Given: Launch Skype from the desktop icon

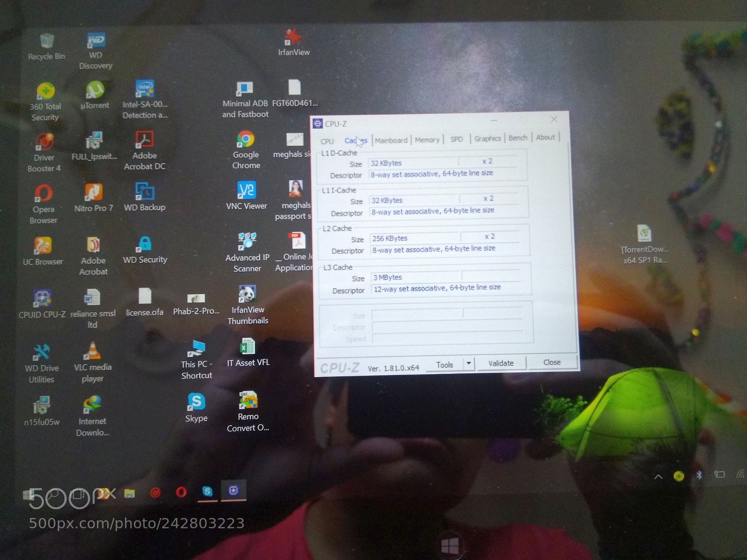Looking at the screenshot, I should (x=196, y=408).
